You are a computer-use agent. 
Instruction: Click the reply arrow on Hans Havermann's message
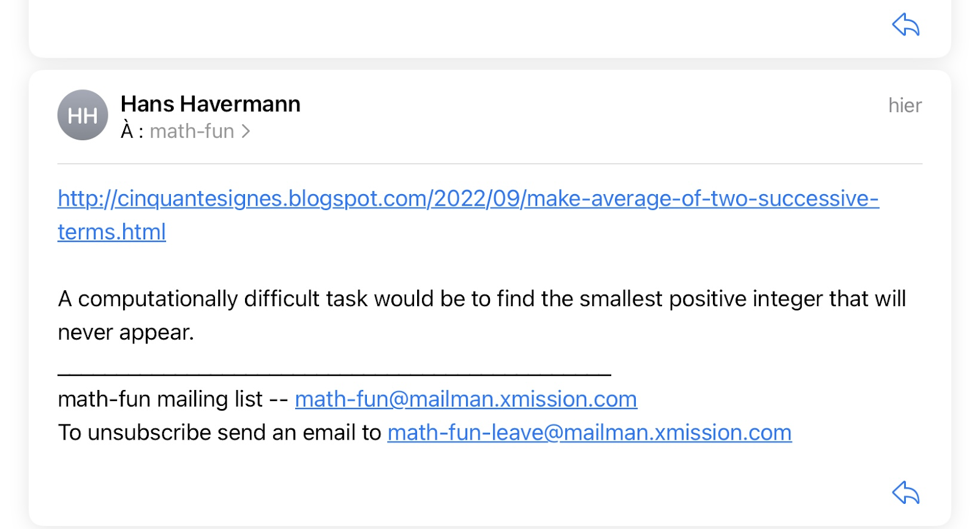pos(905,492)
